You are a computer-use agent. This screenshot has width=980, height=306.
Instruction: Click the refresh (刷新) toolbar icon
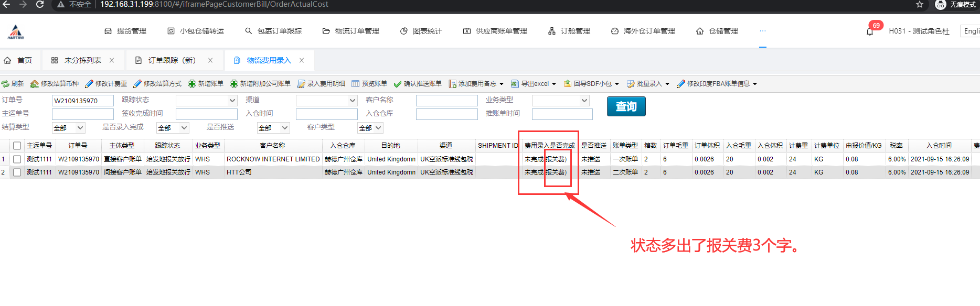(x=6, y=84)
